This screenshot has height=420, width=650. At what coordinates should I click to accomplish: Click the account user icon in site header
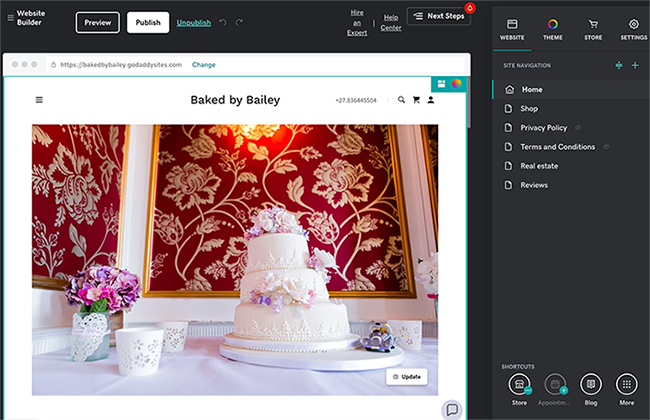point(431,100)
